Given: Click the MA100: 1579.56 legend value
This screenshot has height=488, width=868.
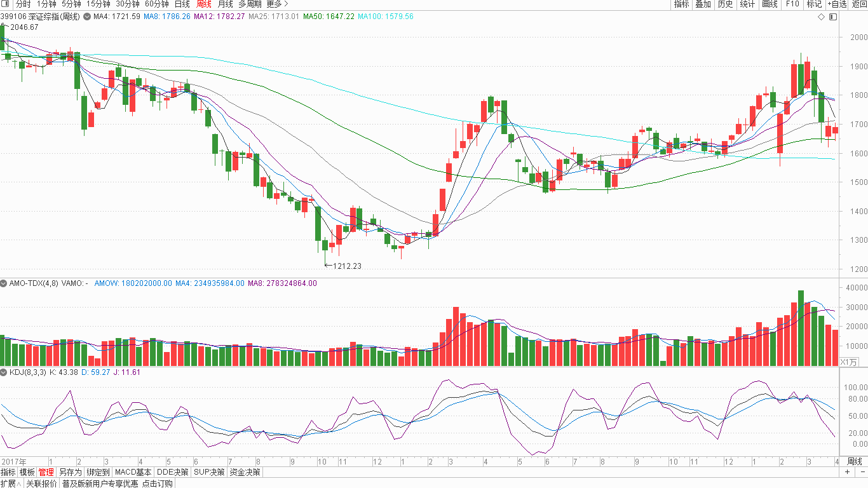Looking at the screenshot, I should (x=386, y=17).
